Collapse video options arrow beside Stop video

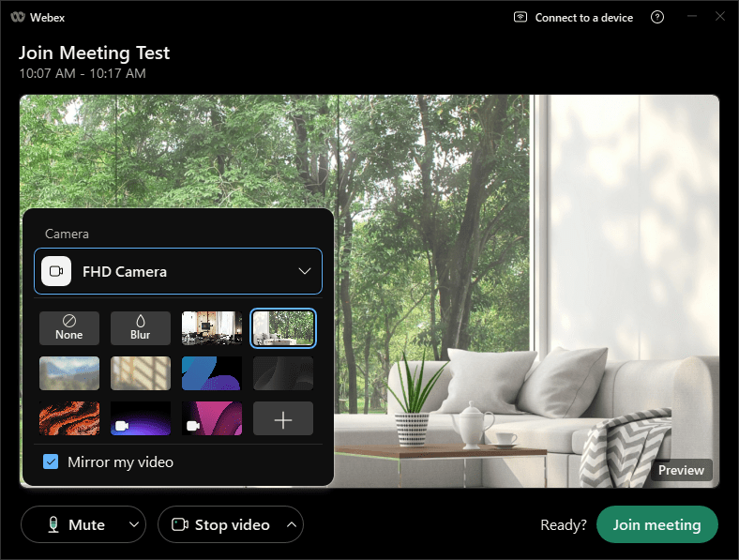292,524
